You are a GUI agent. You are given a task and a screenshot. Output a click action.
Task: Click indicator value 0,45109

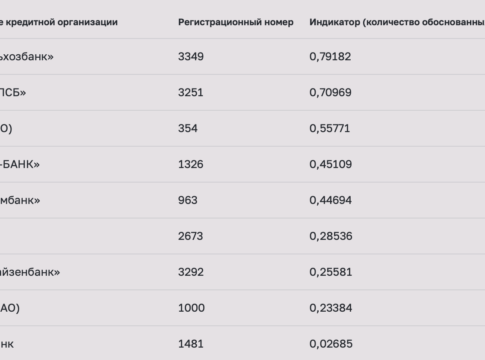click(331, 165)
